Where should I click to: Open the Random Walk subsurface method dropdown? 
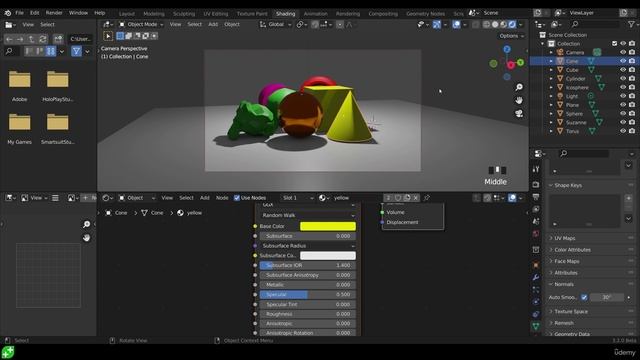coord(308,216)
